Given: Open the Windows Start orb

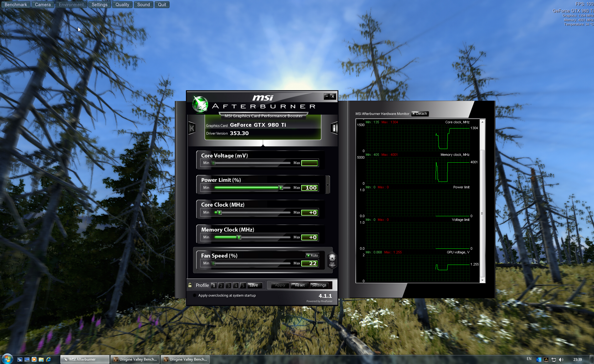Looking at the screenshot, I should point(7,359).
